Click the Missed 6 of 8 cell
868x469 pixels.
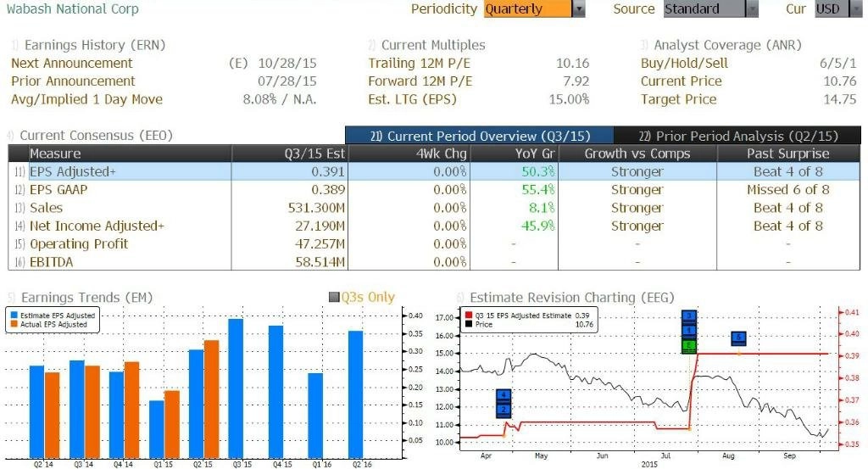(x=787, y=190)
